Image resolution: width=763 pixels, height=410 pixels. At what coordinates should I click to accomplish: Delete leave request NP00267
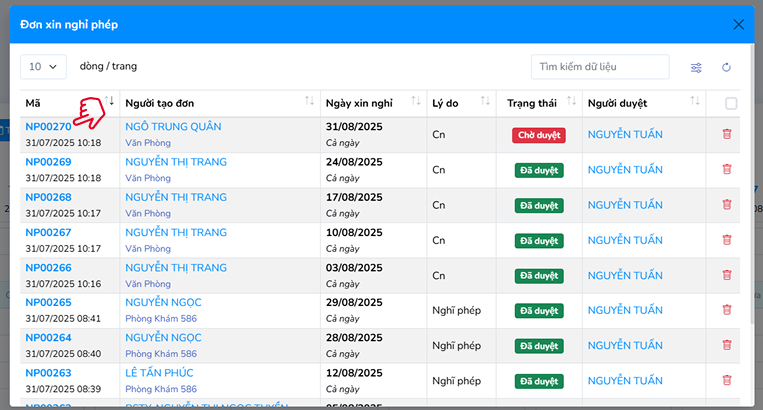[x=726, y=240]
